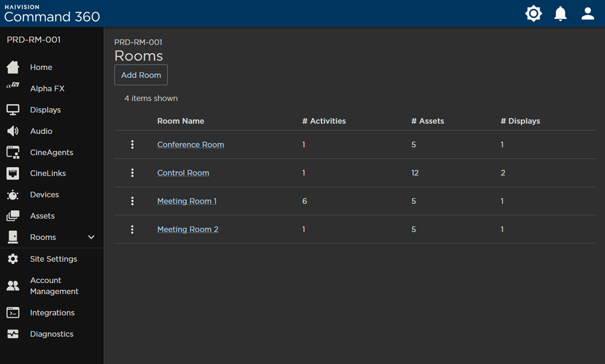Open the Meeting Room 2 row options menu
605x364 pixels.
133,229
